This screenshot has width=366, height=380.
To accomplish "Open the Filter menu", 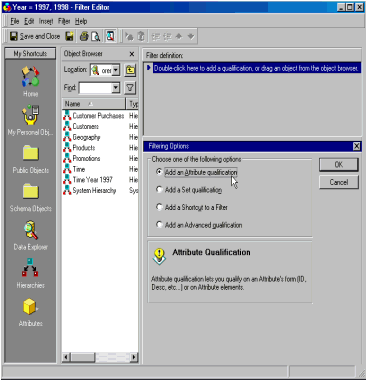I will (x=64, y=21).
